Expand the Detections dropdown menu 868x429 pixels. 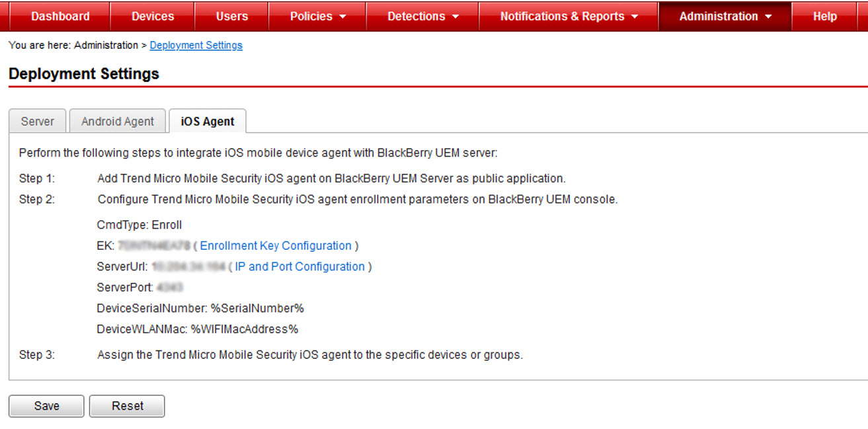(422, 17)
